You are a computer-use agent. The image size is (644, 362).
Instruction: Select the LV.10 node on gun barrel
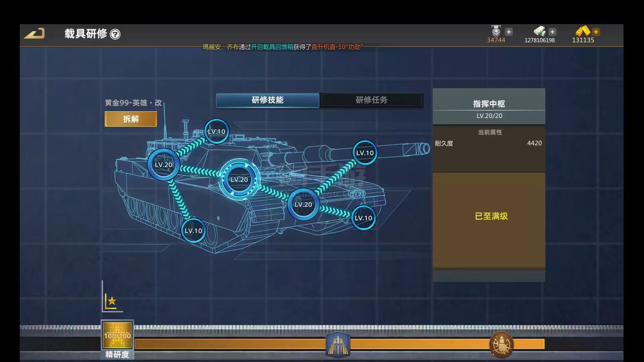click(365, 153)
